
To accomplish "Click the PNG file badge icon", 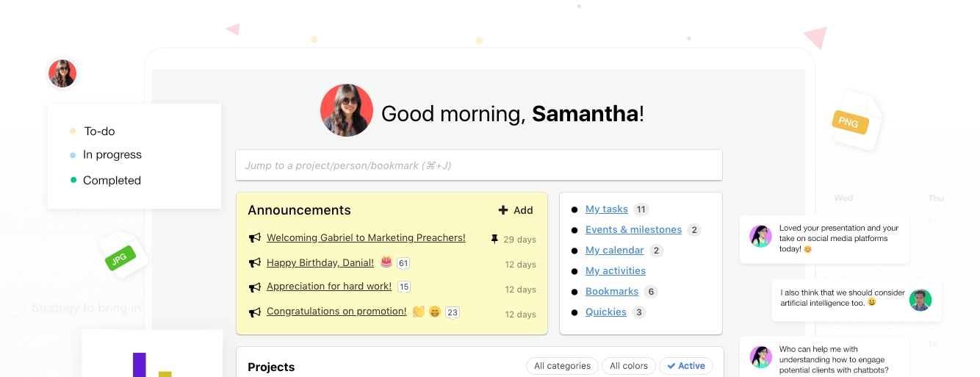I will coord(850,122).
